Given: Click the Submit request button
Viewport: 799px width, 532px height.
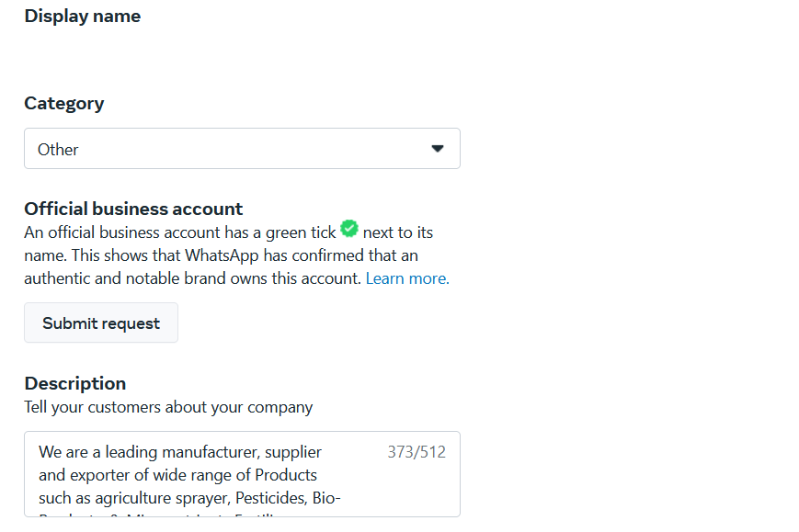Looking at the screenshot, I should coord(101,323).
